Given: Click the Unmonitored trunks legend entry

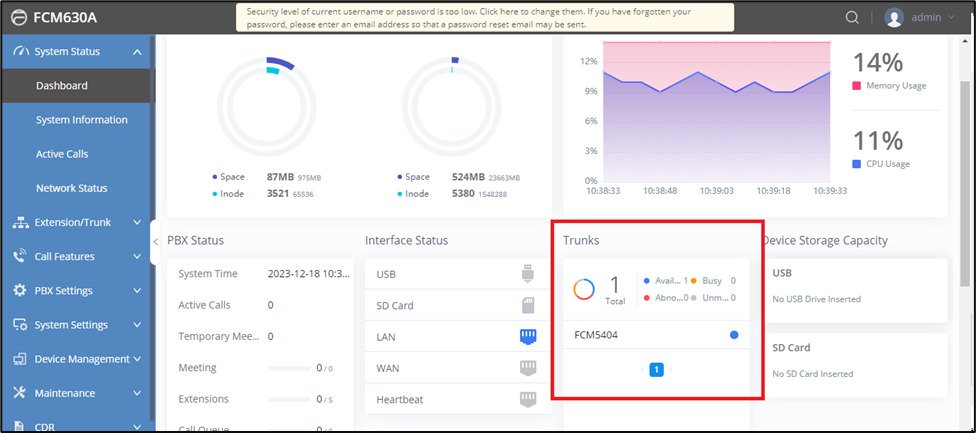Looking at the screenshot, I should pos(713,298).
